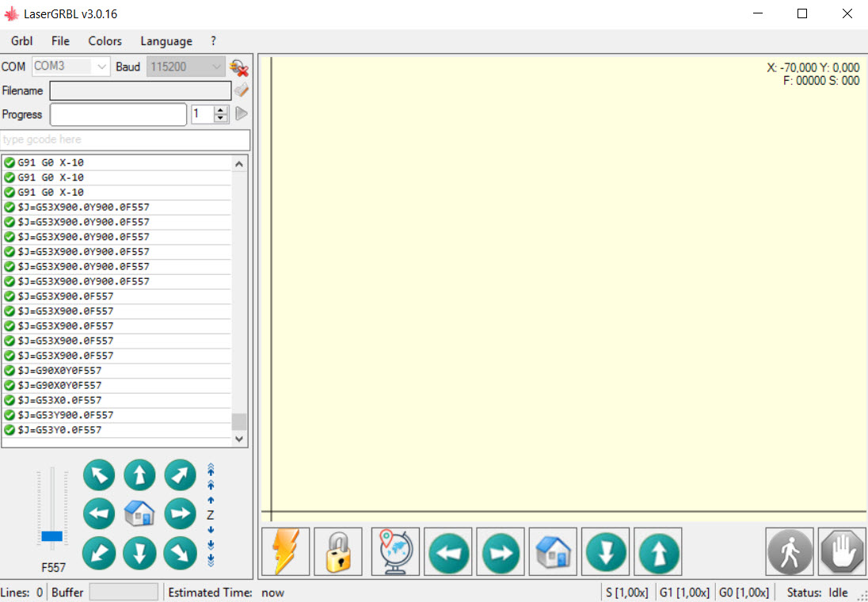Open the Colors menu
The height and width of the screenshot is (602, 868).
click(105, 41)
